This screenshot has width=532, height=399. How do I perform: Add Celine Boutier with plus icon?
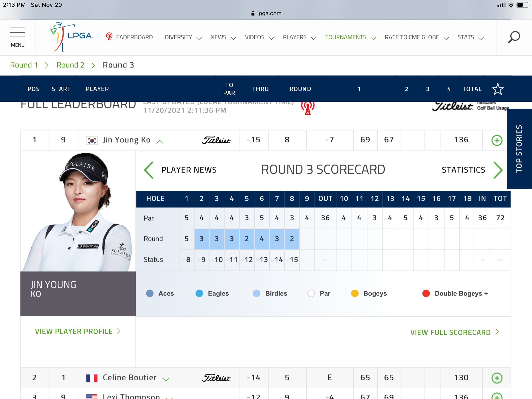tap(497, 378)
